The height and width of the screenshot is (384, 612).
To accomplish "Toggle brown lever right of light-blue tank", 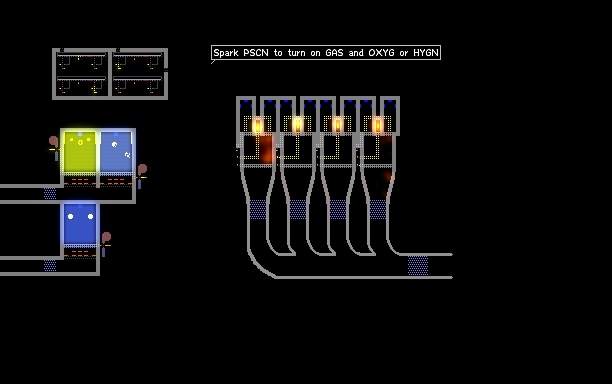I will [141, 176].
